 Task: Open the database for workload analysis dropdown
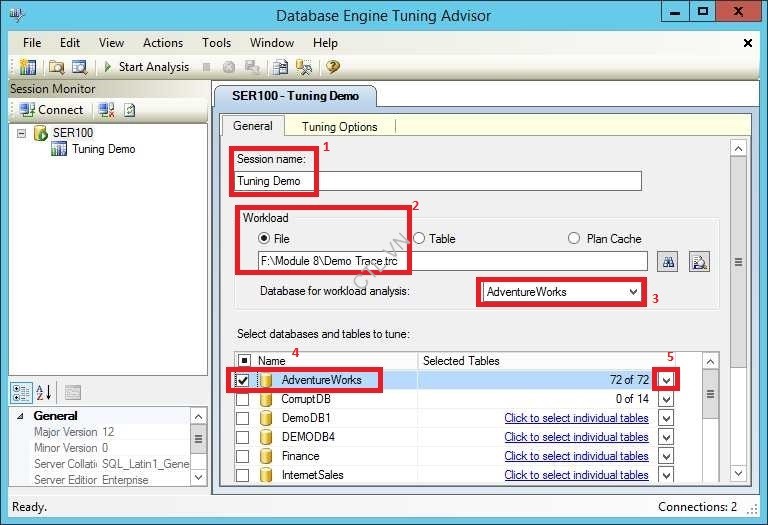pyautogui.click(x=633, y=292)
